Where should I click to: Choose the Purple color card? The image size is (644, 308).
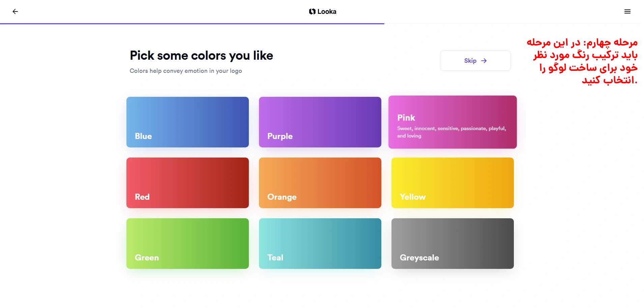[320, 122]
